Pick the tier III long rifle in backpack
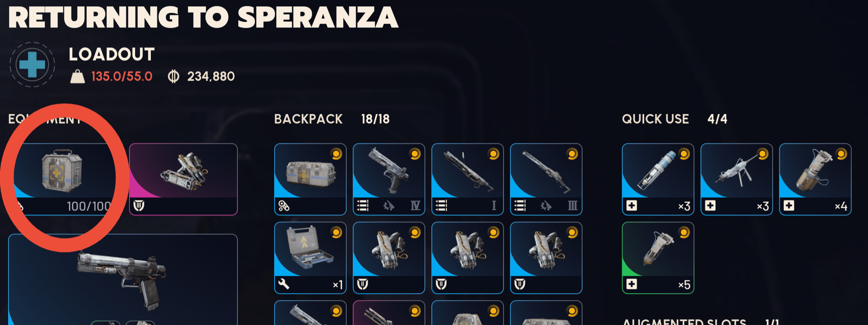 tap(546, 179)
